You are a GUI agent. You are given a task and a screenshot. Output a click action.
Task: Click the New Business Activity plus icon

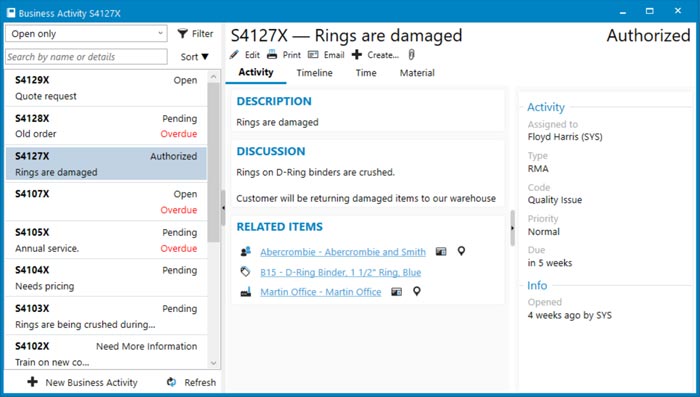(33, 381)
